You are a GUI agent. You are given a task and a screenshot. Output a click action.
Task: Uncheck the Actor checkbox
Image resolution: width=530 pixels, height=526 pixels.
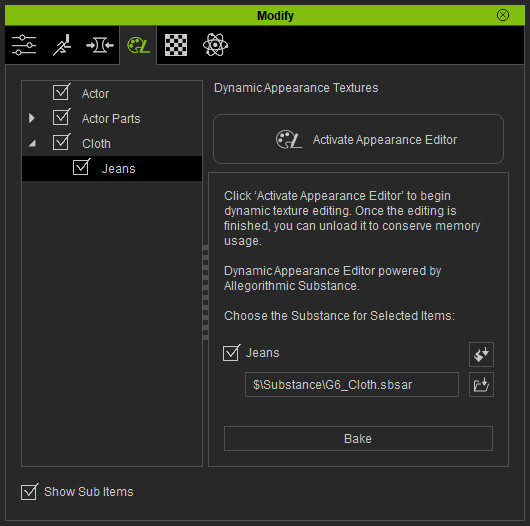(62, 92)
